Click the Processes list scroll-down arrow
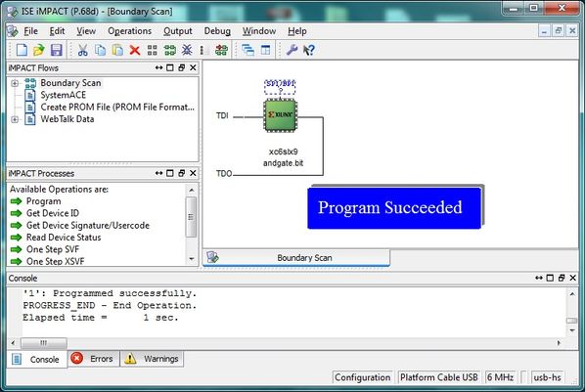Image resolution: width=585 pixels, height=392 pixels. point(192,258)
